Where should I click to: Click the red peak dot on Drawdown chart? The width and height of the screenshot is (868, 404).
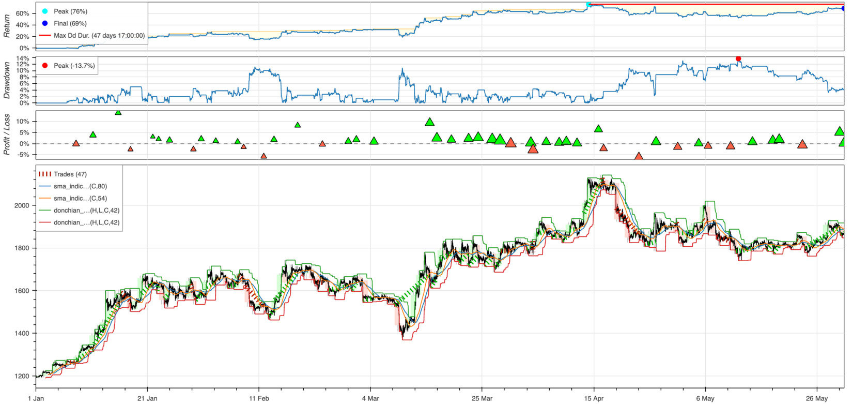coord(738,59)
